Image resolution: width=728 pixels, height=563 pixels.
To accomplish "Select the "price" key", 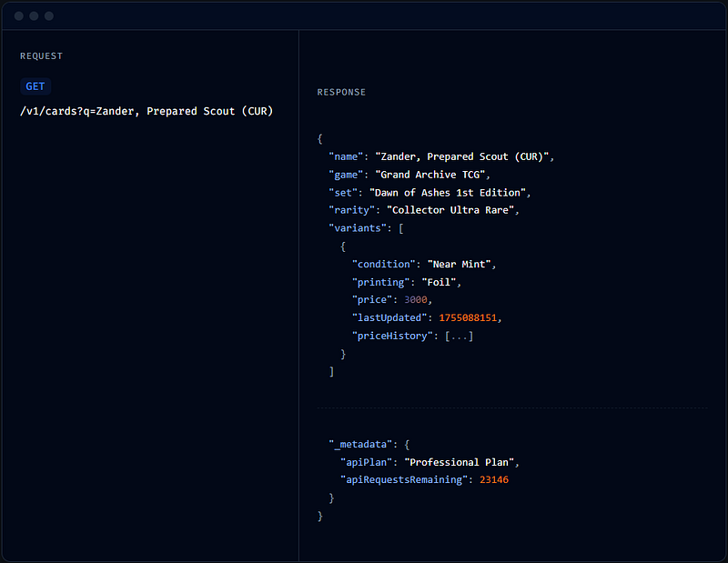I will [x=372, y=300].
